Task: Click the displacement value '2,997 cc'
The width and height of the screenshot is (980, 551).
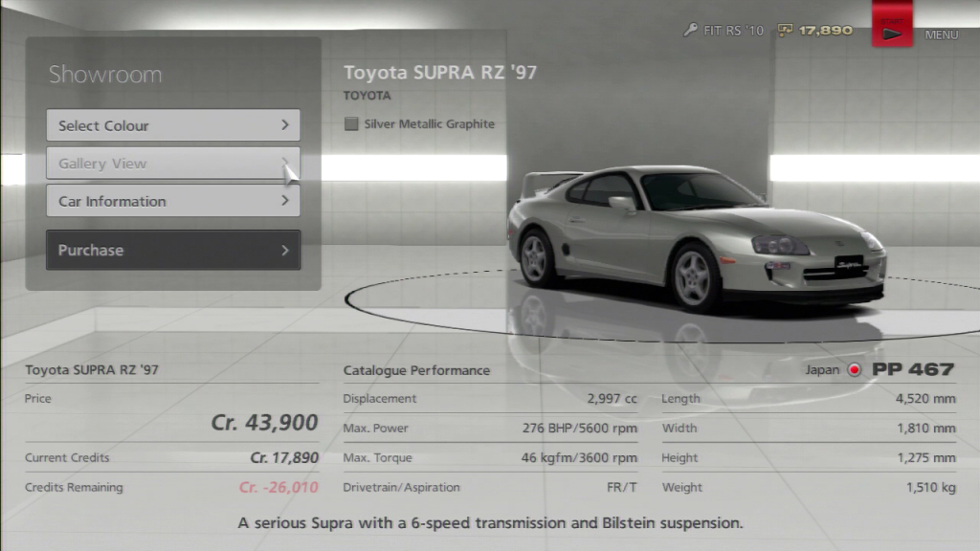Action: coord(612,399)
